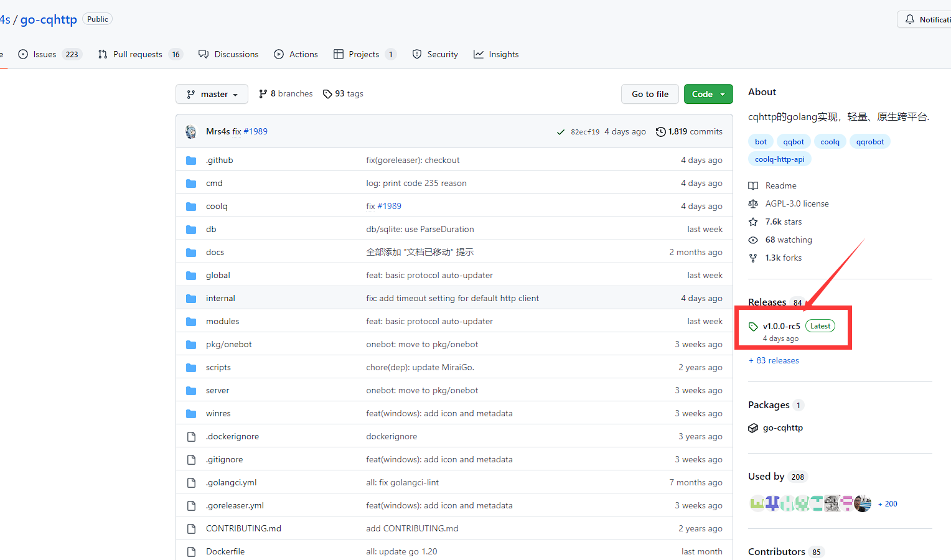The width and height of the screenshot is (951, 560).
Task: Expand the green Code dropdown
Action: tap(708, 94)
